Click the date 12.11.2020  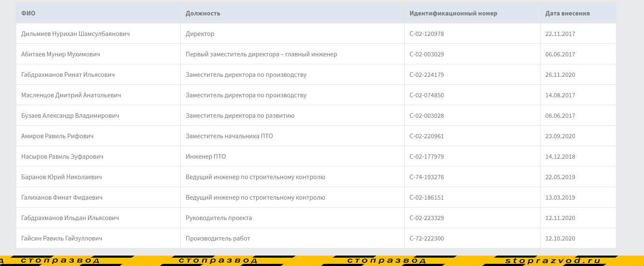coord(560,218)
